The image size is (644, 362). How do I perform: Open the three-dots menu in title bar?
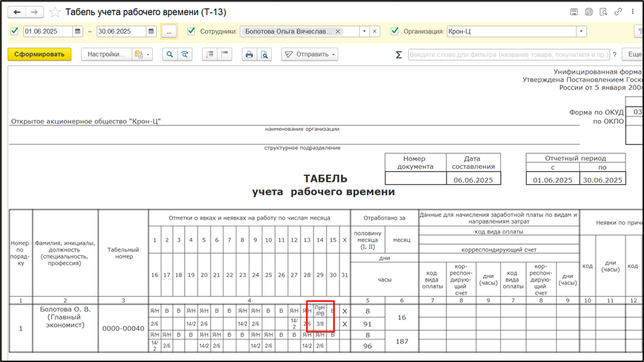click(x=632, y=12)
